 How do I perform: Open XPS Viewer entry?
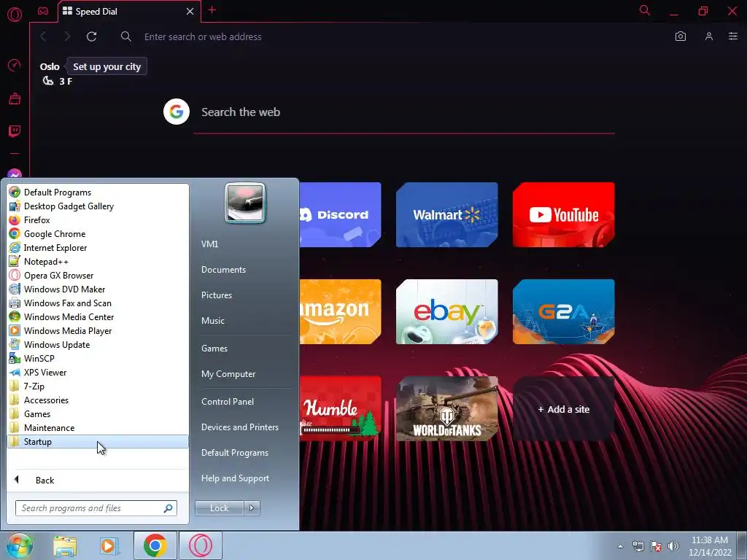(98, 373)
